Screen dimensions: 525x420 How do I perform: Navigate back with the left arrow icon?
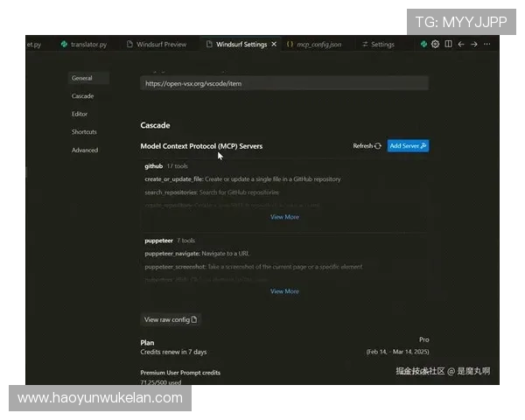coord(461,44)
